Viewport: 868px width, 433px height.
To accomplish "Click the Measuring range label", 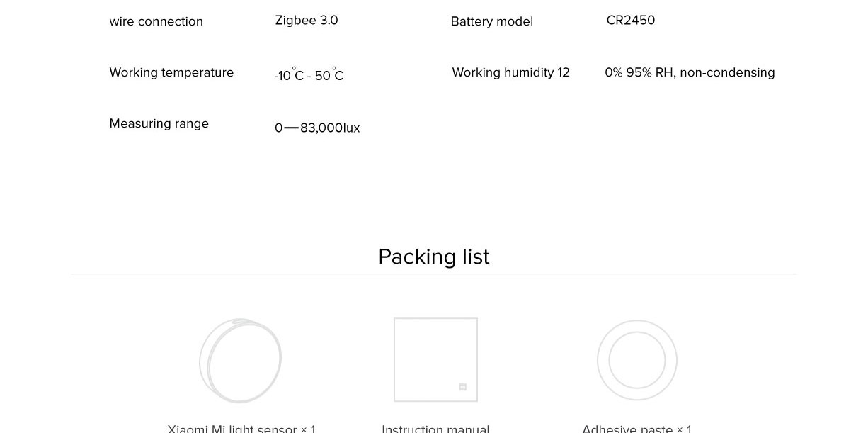I will pos(159,123).
